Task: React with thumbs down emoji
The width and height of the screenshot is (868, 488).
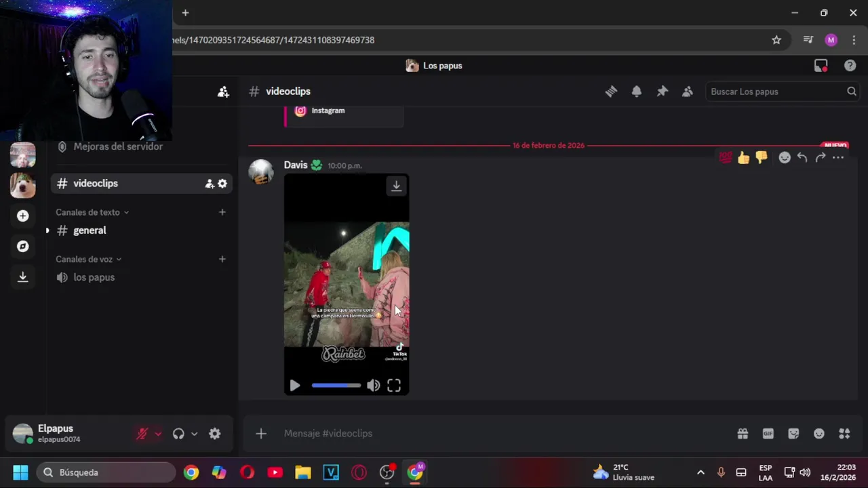Action: [x=762, y=157]
